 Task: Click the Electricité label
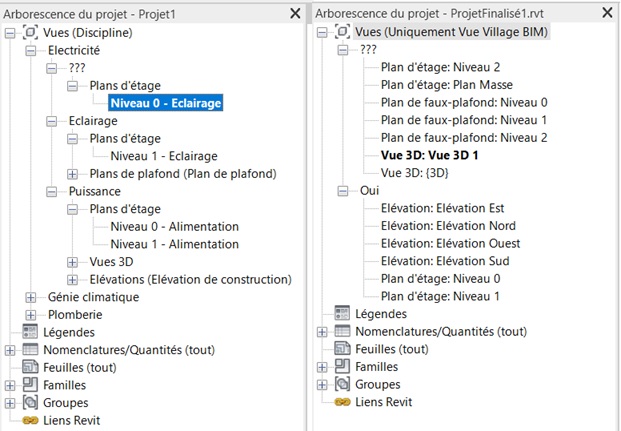(x=74, y=50)
